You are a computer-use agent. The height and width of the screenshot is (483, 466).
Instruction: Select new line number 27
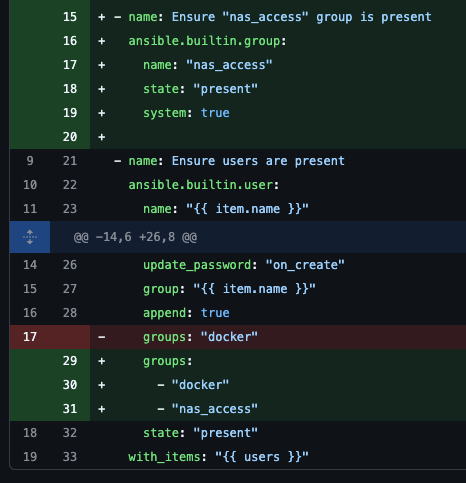(70, 289)
